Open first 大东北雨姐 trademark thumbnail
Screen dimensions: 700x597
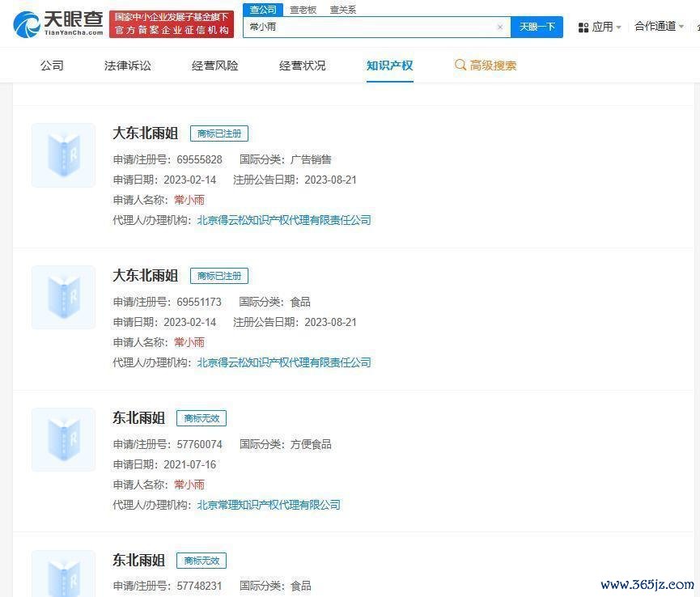click(x=63, y=155)
